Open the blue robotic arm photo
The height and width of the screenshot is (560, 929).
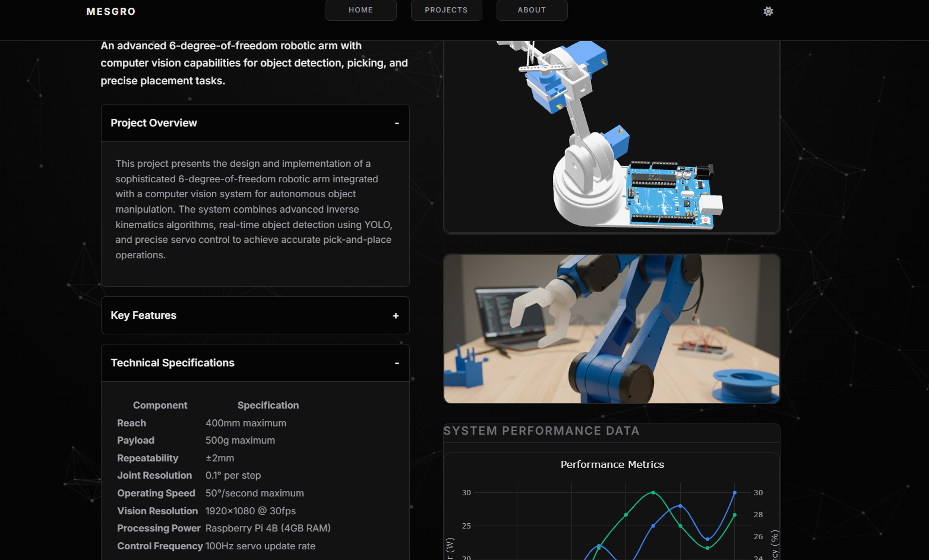pos(611,329)
